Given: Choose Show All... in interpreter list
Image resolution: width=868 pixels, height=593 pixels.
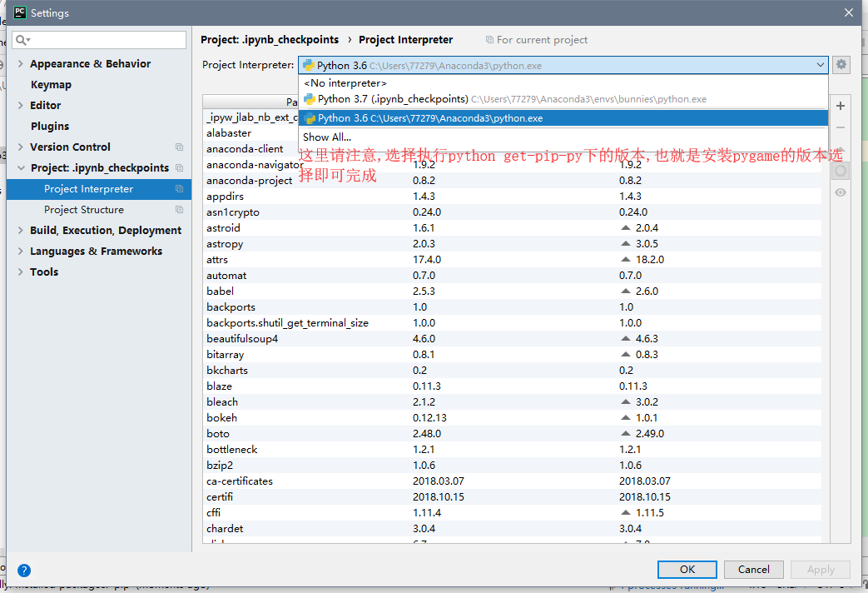Looking at the screenshot, I should click(563, 137).
